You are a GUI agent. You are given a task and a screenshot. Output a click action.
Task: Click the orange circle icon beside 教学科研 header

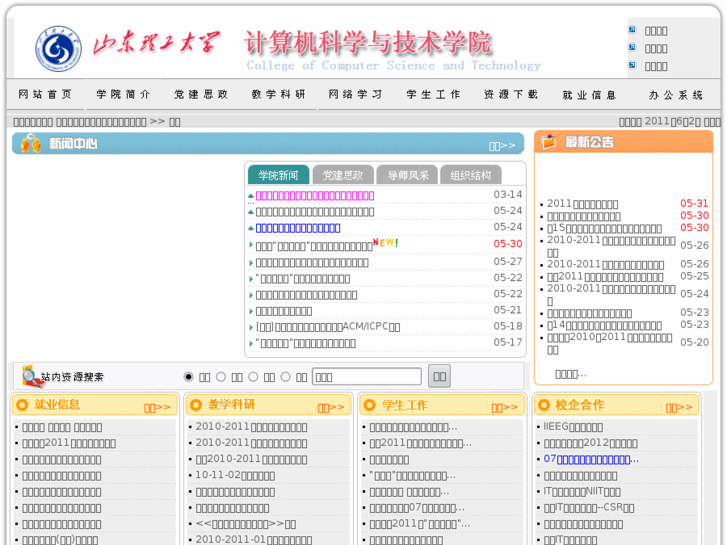pyautogui.click(x=196, y=405)
